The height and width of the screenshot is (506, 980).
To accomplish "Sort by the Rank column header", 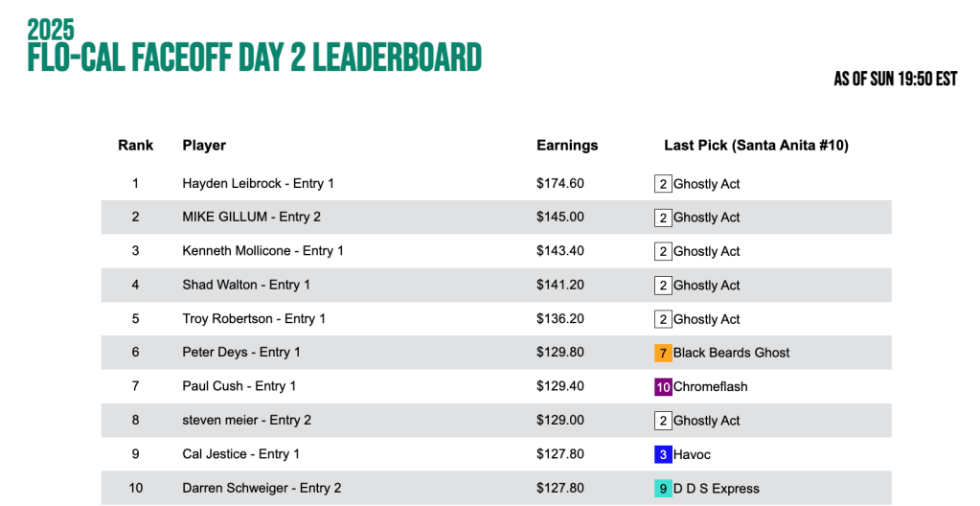I will coord(136,146).
